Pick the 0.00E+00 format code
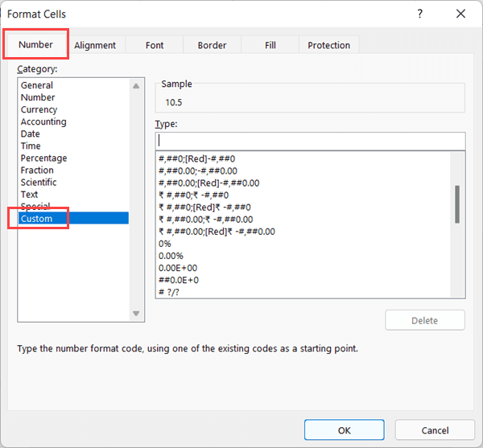Image resolution: width=483 pixels, height=448 pixels. click(x=177, y=268)
